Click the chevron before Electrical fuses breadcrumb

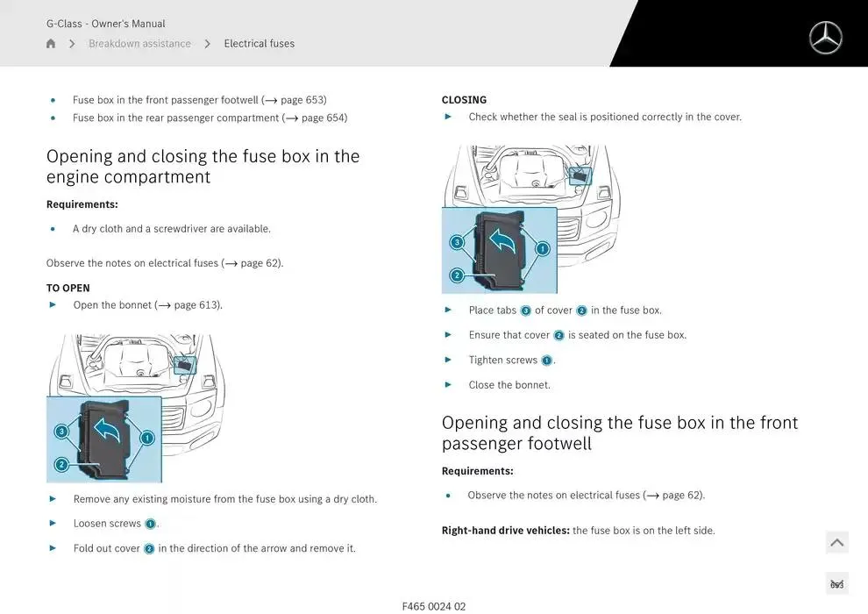pyautogui.click(x=208, y=44)
